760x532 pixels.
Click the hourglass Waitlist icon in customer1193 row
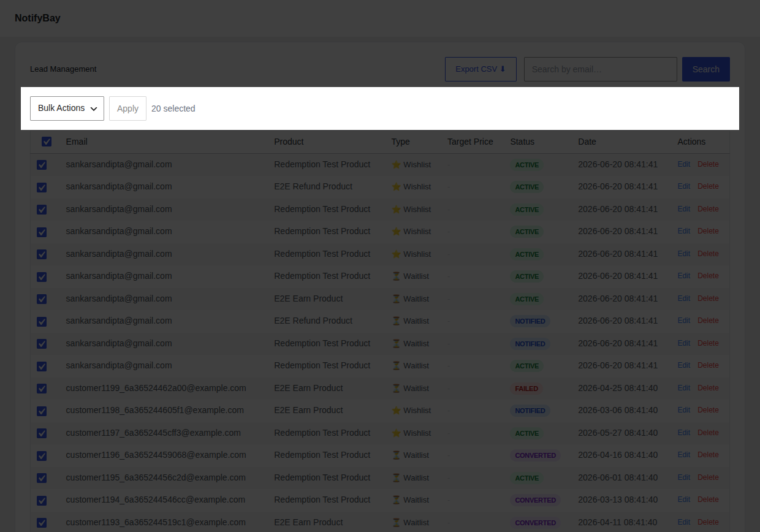coord(396,523)
